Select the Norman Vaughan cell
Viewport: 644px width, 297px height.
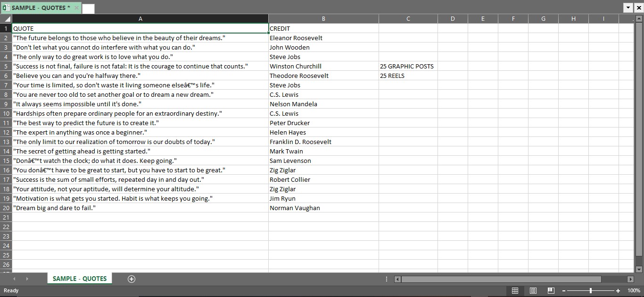[x=323, y=208]
